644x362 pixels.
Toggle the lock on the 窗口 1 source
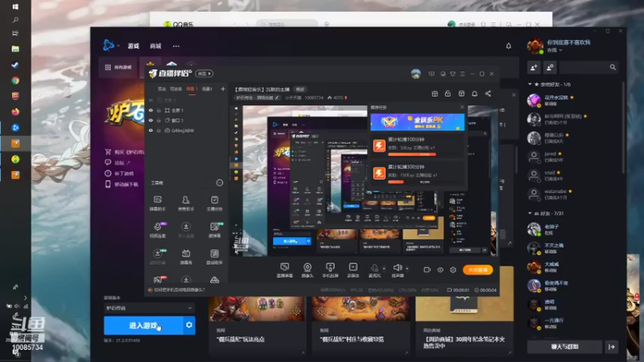click(x=159, y=120)
